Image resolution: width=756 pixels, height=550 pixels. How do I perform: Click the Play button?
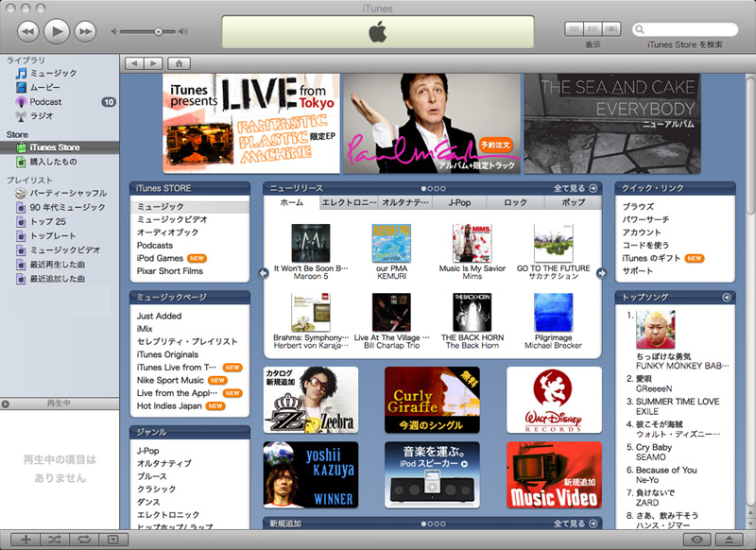coord(57,31)
